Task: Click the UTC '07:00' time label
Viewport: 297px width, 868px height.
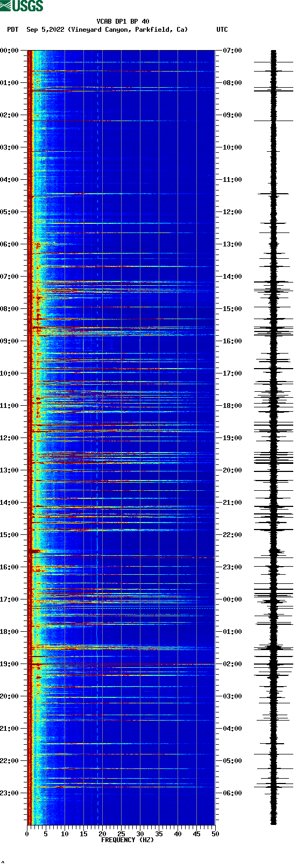Action: pos(232,51)
